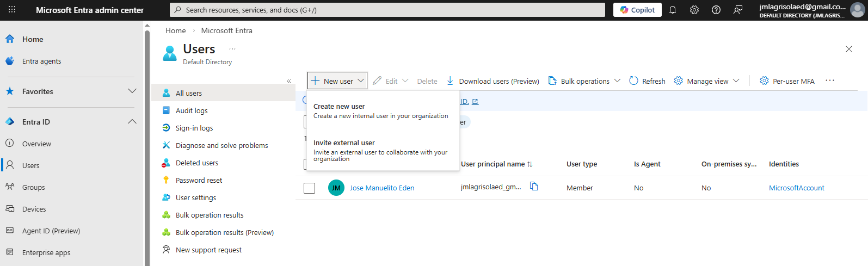868x266 pixels.
Task: Click the Copilot button
Action: click(x=637, y=10)
